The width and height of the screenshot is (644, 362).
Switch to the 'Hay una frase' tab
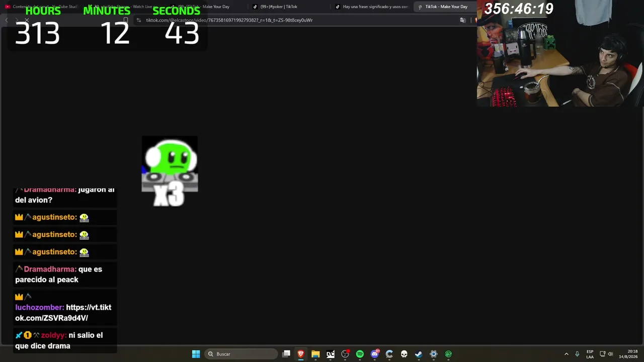pos(371,7)
